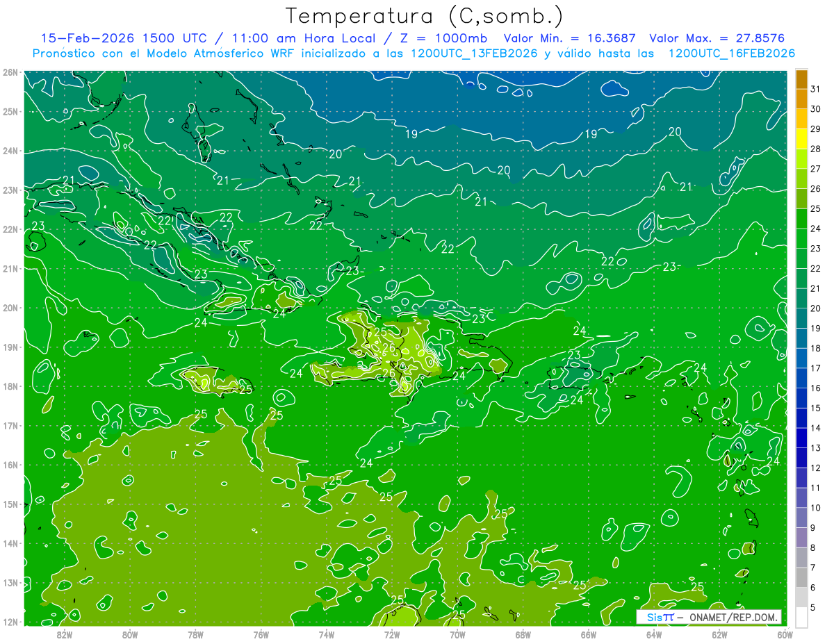Viewport: 834px width, 644px height.
Task: Click the legend value 6
Action: pos(813,588)
